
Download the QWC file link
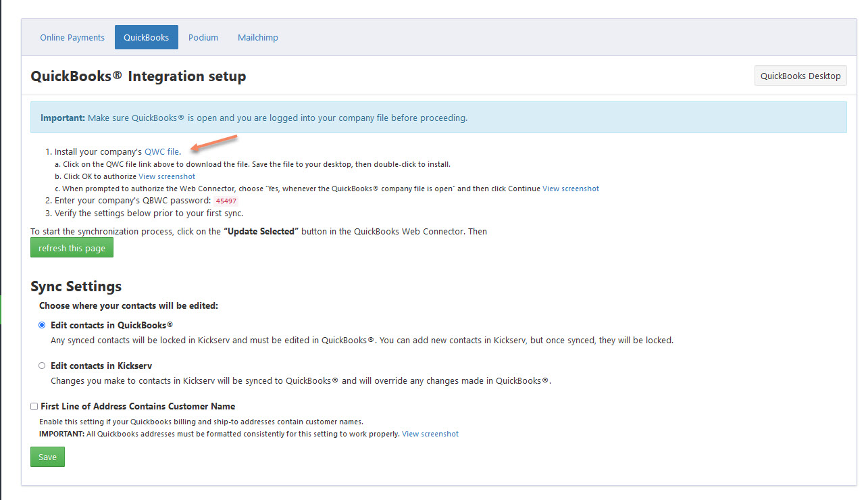click(162, 152)
